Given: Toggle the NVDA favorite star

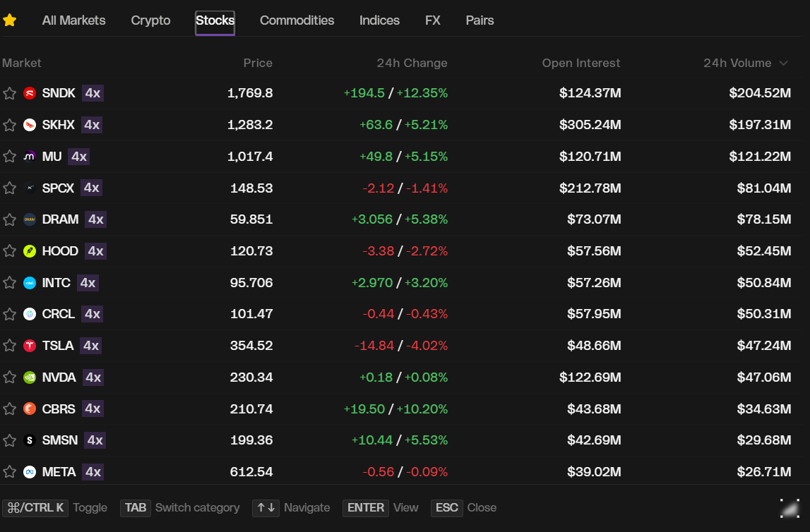Looking at the screenshot, I should coord(9,377).
